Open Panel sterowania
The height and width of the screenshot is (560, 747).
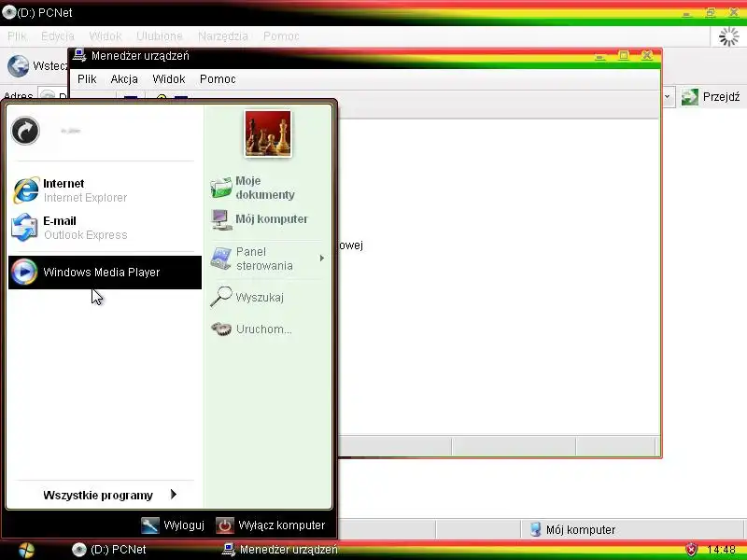(x=267, y=259)
